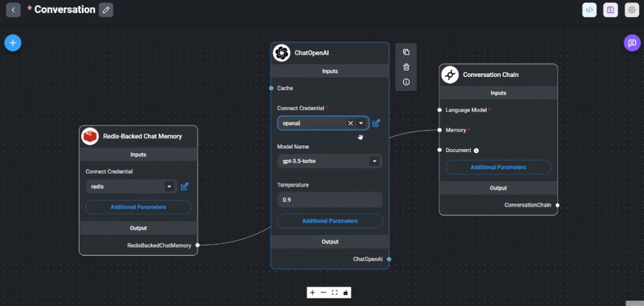Click the Language Model input connector

tap(439, 110)
